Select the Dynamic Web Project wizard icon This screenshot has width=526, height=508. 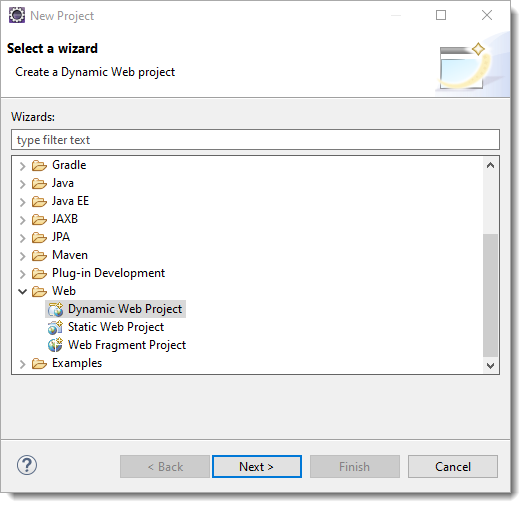(55, 309)
